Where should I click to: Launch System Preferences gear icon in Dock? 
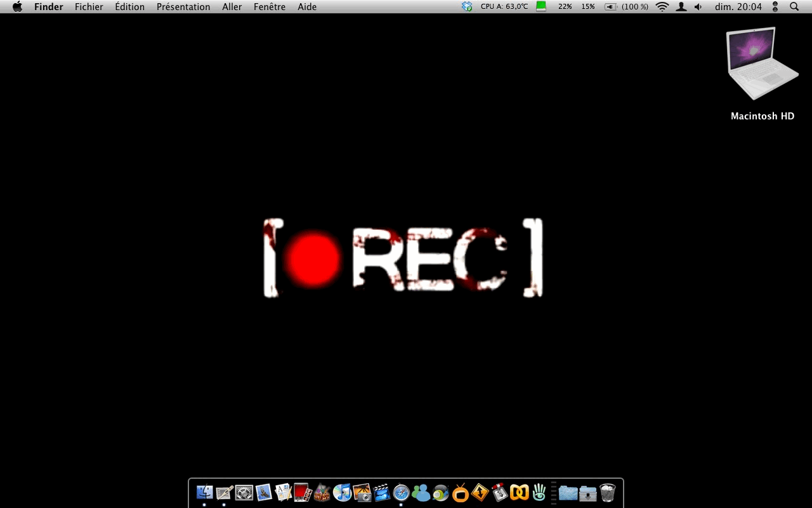(244, 492)
